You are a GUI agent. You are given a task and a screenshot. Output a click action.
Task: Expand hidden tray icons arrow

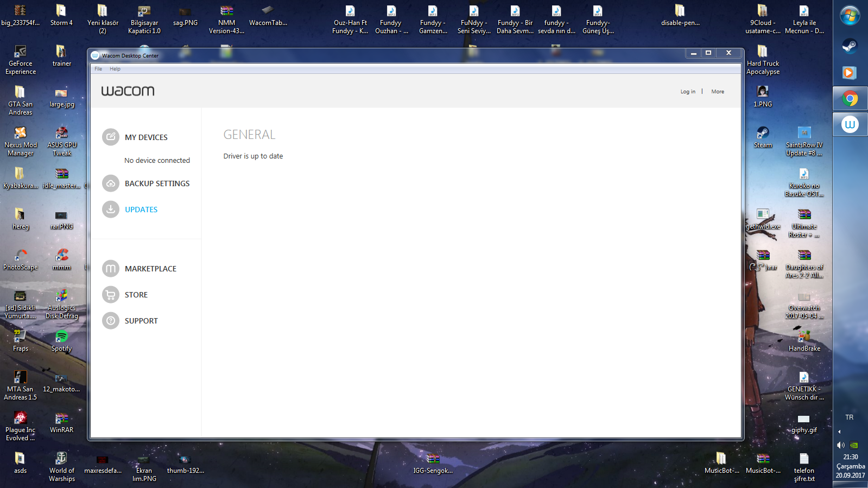(839, 432)
